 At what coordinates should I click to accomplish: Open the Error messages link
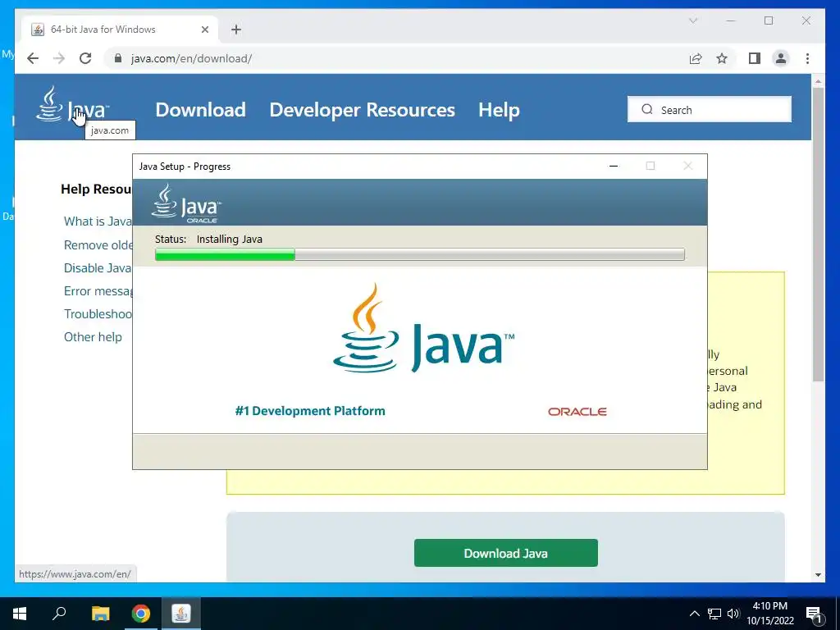click(98, 291)
